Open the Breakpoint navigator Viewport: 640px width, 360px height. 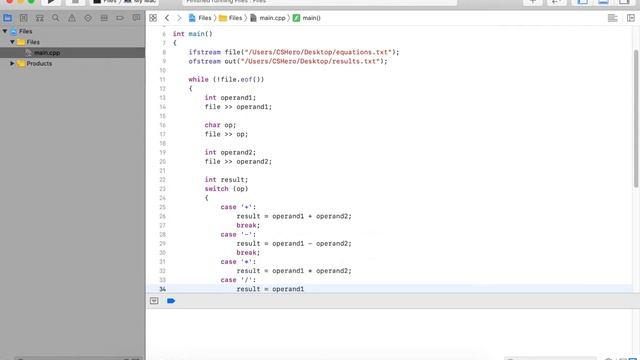pyautogui.click(x=120, y=18)
